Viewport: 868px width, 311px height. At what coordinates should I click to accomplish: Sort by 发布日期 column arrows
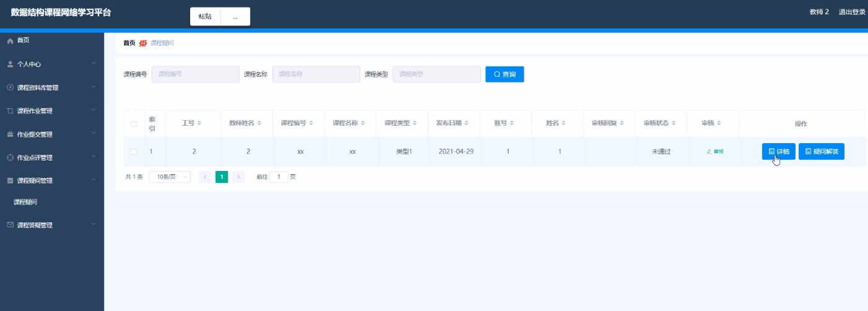tap(467, 123)
